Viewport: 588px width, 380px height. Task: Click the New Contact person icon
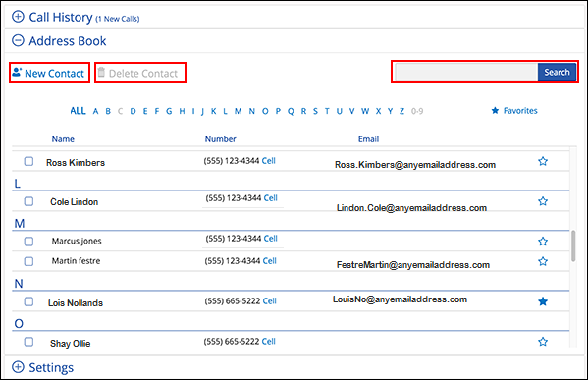click(x=17, y=72)
